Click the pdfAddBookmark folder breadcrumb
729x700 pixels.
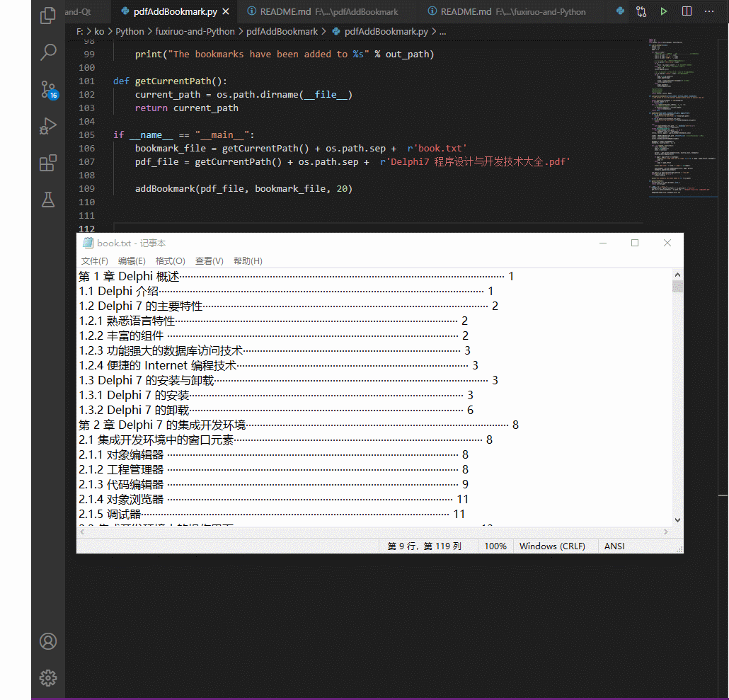tap(282, 31)
